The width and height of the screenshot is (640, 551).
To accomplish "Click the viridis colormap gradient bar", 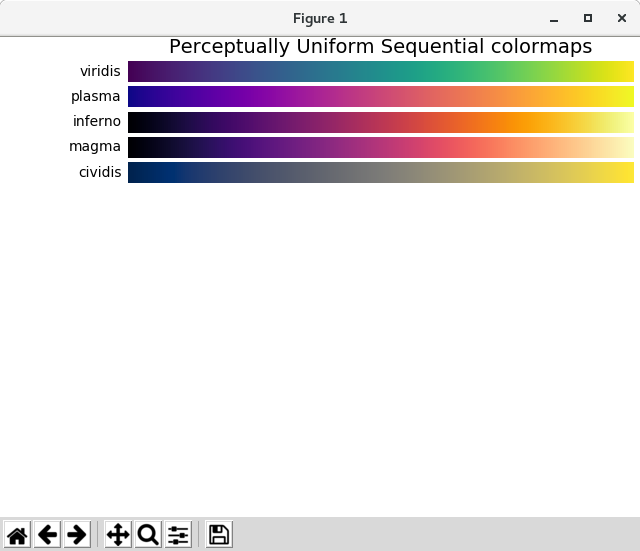I will point(381,71).
